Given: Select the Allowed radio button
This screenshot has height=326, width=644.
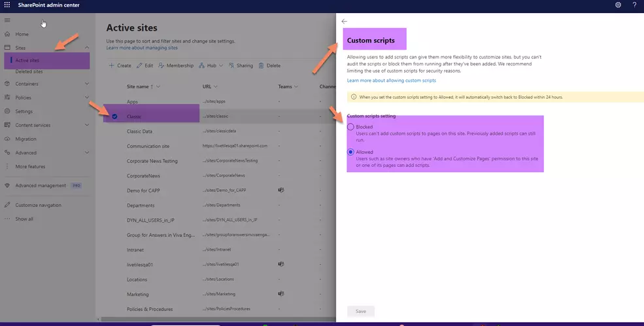Looking at the screenshot, I should point(351,152).
